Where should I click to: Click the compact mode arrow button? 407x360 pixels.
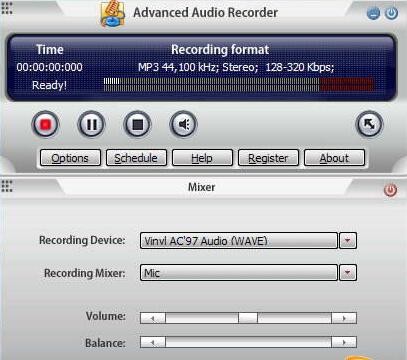(x=369, y=124)
